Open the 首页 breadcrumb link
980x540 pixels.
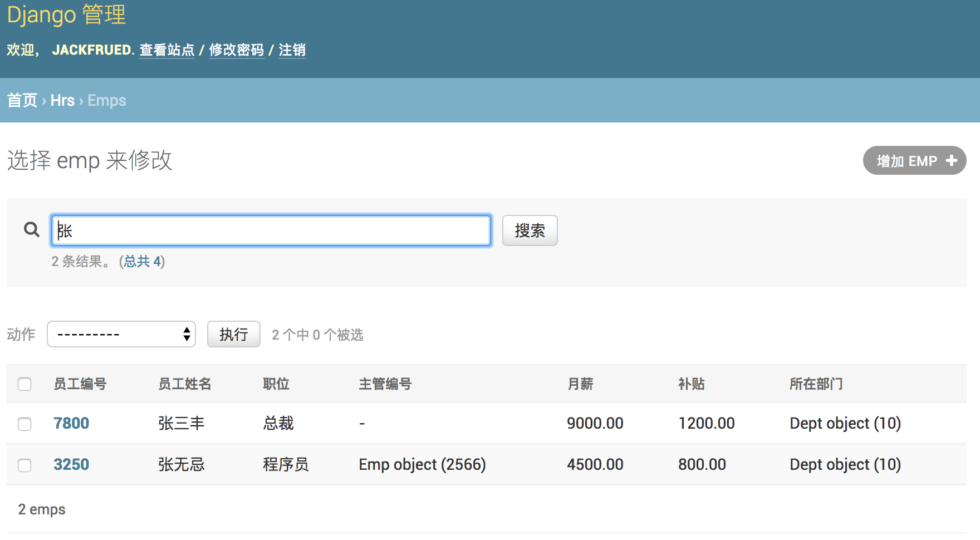tap(22, 101)
